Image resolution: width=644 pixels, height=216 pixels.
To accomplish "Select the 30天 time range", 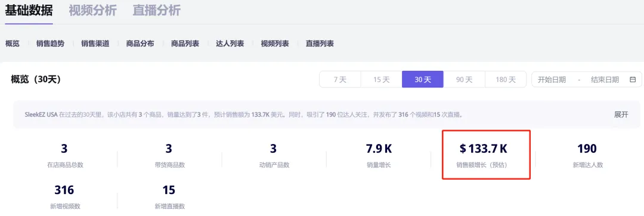I will (x=423, y=80).
